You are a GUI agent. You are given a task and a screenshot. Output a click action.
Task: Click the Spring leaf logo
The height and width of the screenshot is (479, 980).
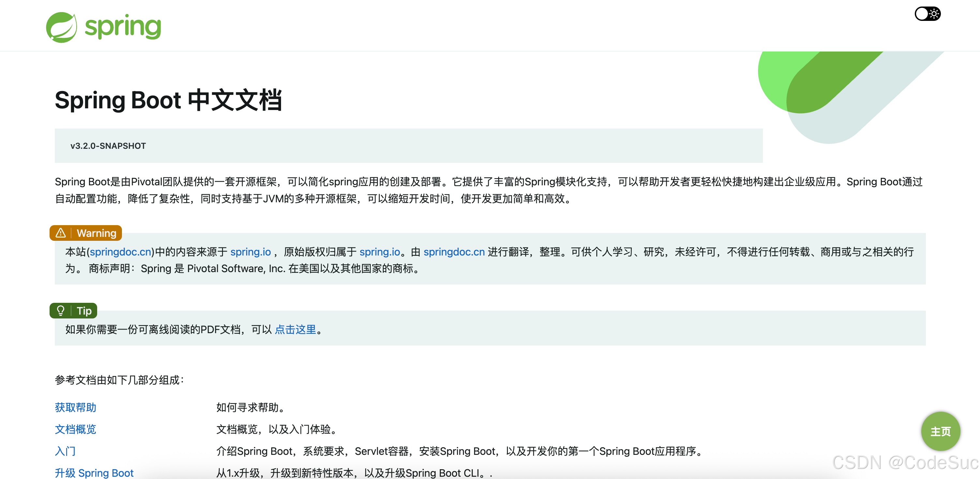point(62,27)
